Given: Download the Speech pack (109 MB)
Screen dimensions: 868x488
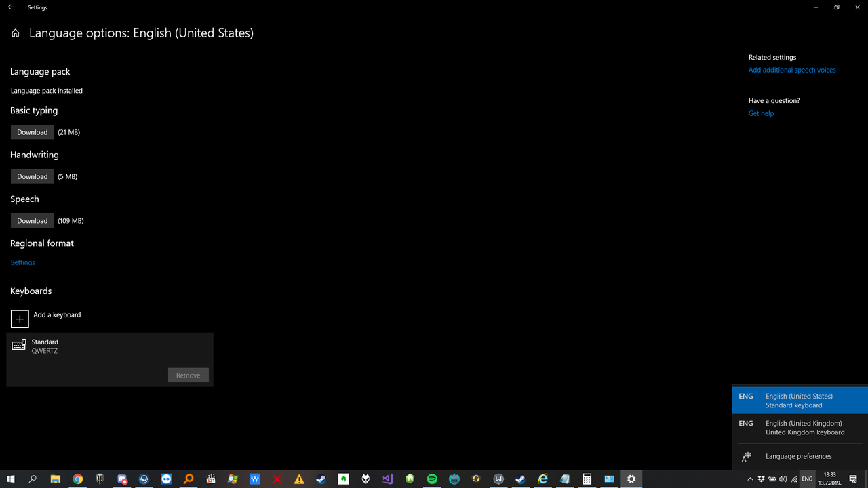Looking at the screenshot, I should 32,220.
